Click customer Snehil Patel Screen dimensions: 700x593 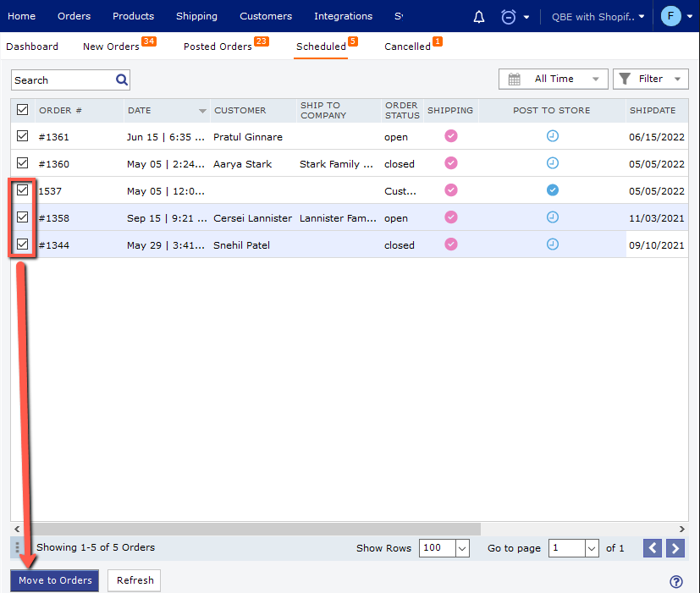point(241,245)
